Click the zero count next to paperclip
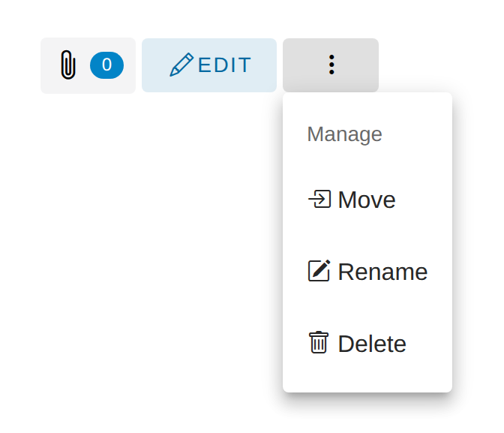The image size is (504, 433). [x=106, y=65]
